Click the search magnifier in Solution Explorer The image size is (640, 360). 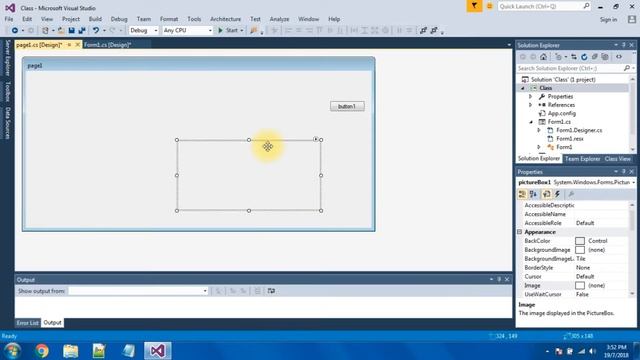(x=627, y=69)
